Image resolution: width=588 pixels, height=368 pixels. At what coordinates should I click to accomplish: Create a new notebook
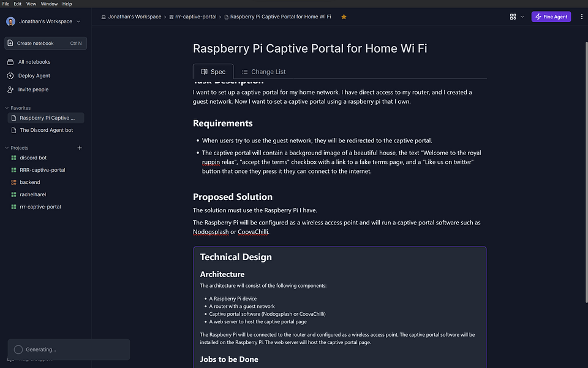[45, 43]
